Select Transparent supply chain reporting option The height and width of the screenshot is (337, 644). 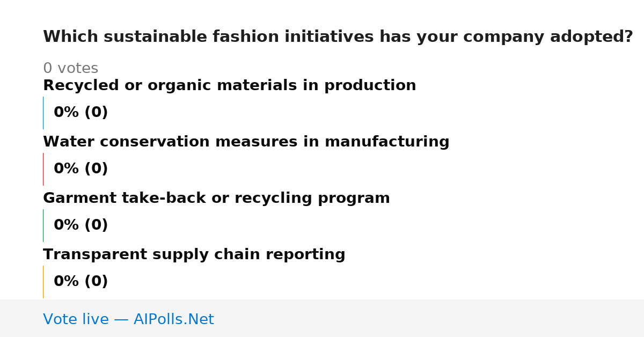tap(194, 255)
